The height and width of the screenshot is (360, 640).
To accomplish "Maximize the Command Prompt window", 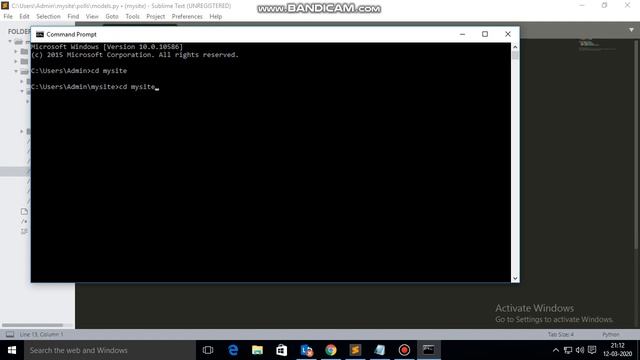I will pos(485,34).
